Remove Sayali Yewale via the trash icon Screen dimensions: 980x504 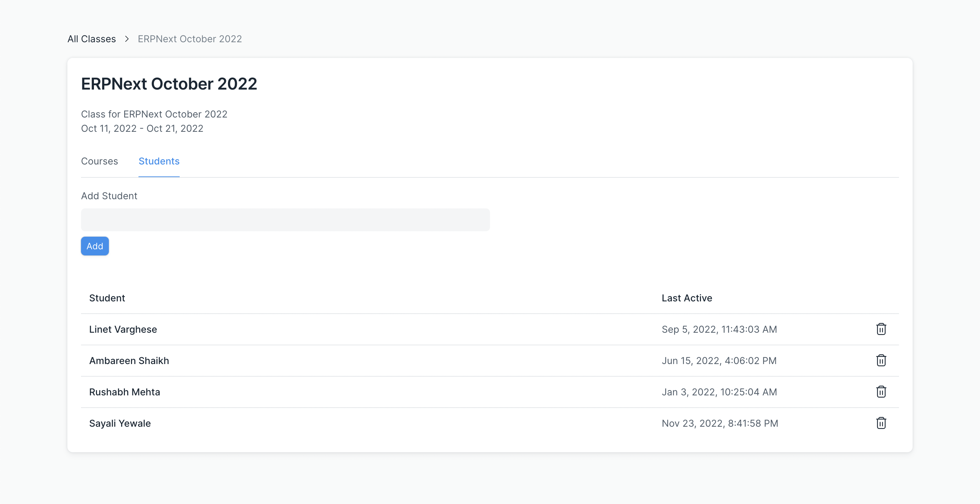[881, 423]
